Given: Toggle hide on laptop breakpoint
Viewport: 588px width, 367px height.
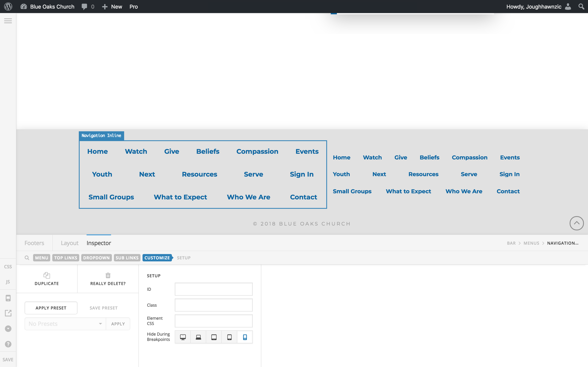Looking at the screenshot, I should coord(198,337).
